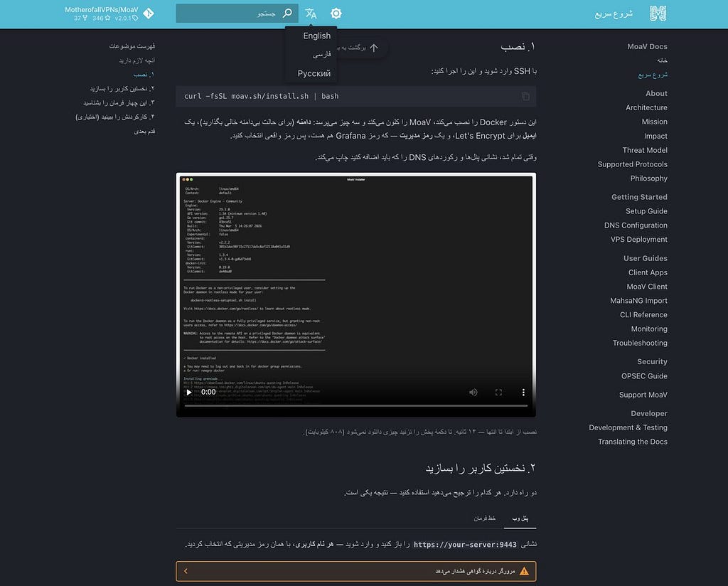Open Monitoring page in sidebar

click(649, 329)
